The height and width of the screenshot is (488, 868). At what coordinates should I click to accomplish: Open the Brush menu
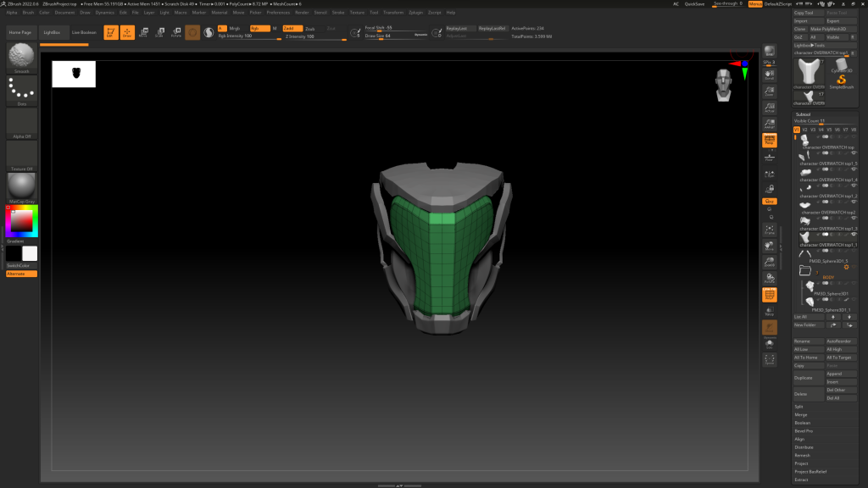(x=28, y=13)
